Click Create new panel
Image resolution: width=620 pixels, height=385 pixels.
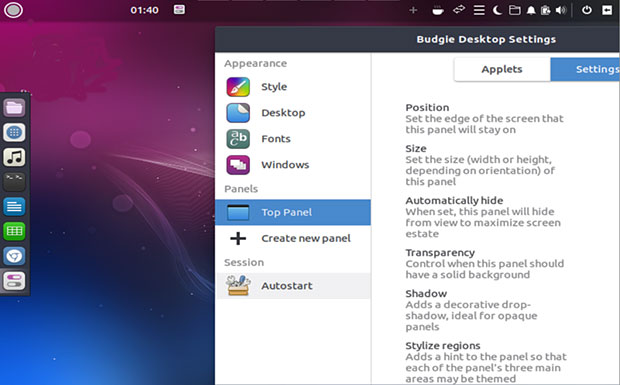[293, 238]
